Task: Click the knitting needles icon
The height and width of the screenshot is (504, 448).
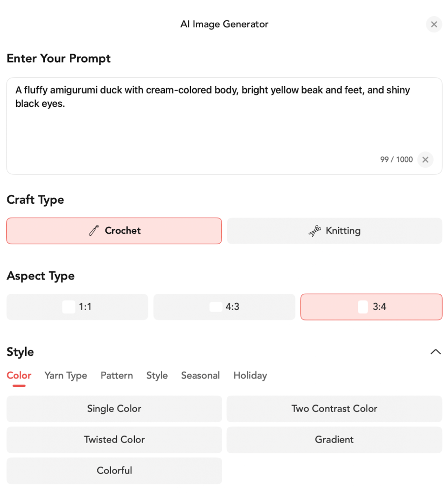Action: click(315, 231)
